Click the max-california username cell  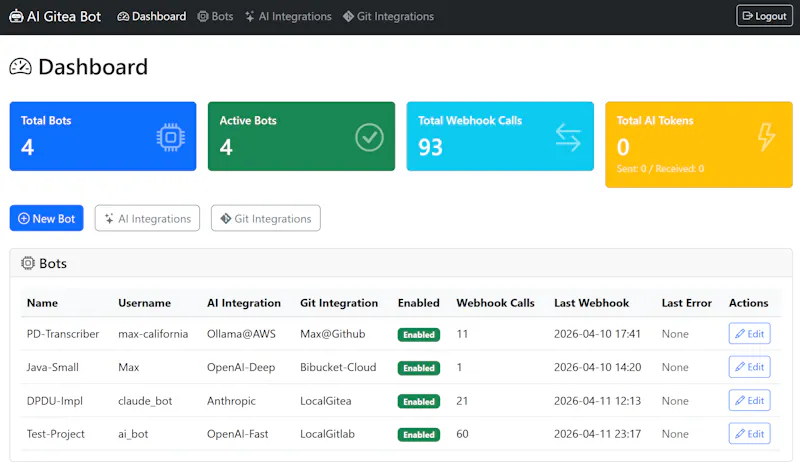pyautogui.click(x=153, y=334)
